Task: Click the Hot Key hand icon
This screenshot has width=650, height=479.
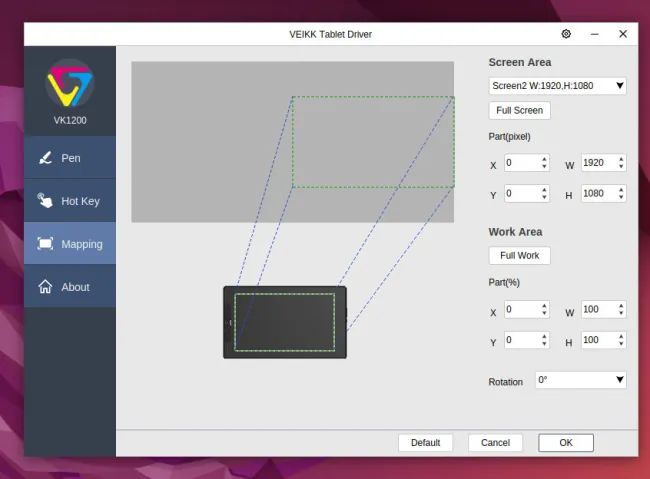Action: coord(45,201)
